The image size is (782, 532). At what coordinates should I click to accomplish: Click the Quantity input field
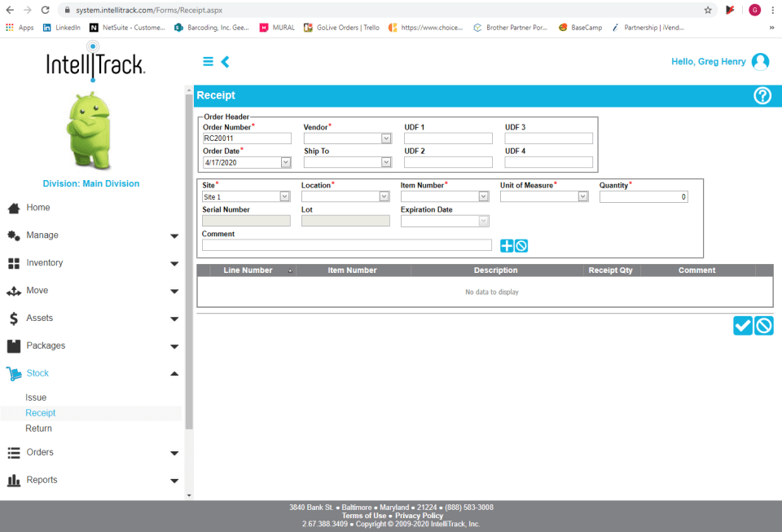[x=644, y=196]
